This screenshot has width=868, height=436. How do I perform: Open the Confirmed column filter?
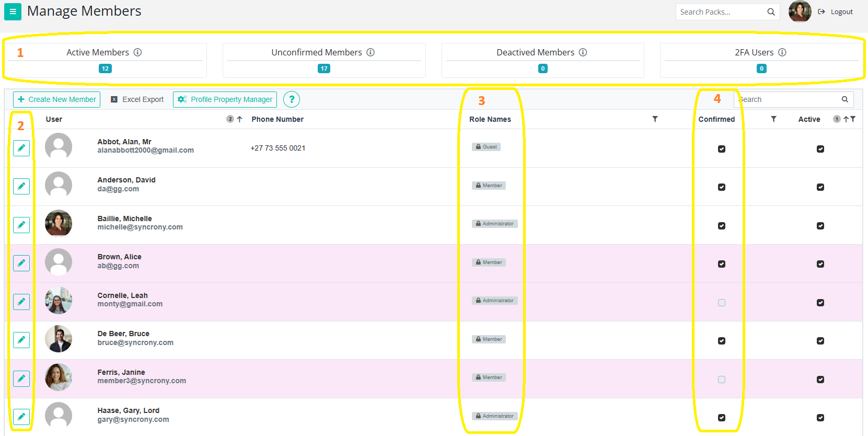773,119
